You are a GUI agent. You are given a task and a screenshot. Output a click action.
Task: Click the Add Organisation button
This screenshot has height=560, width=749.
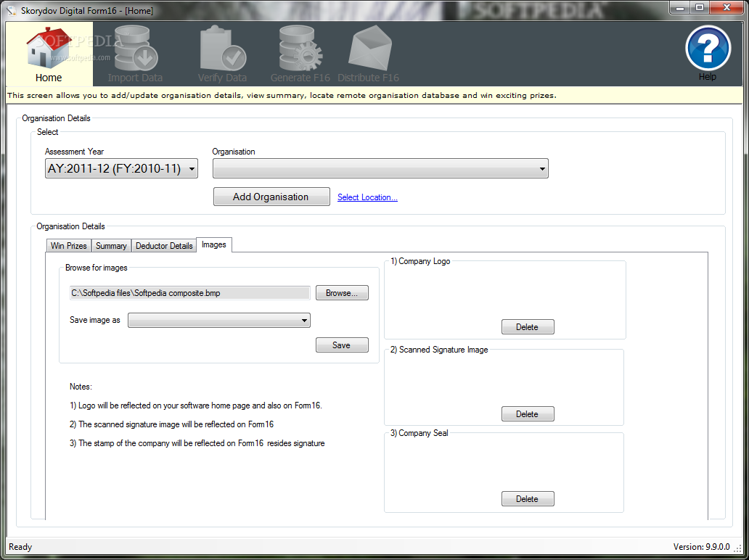[271, 197]
